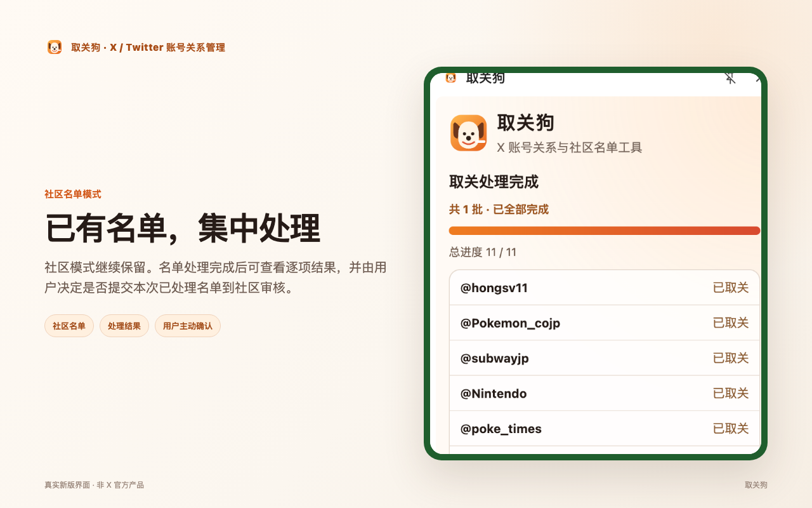Click 已取关 status in @hongsv11 row
The width and height of the screenshot is (812, 508).
point(731,288)
